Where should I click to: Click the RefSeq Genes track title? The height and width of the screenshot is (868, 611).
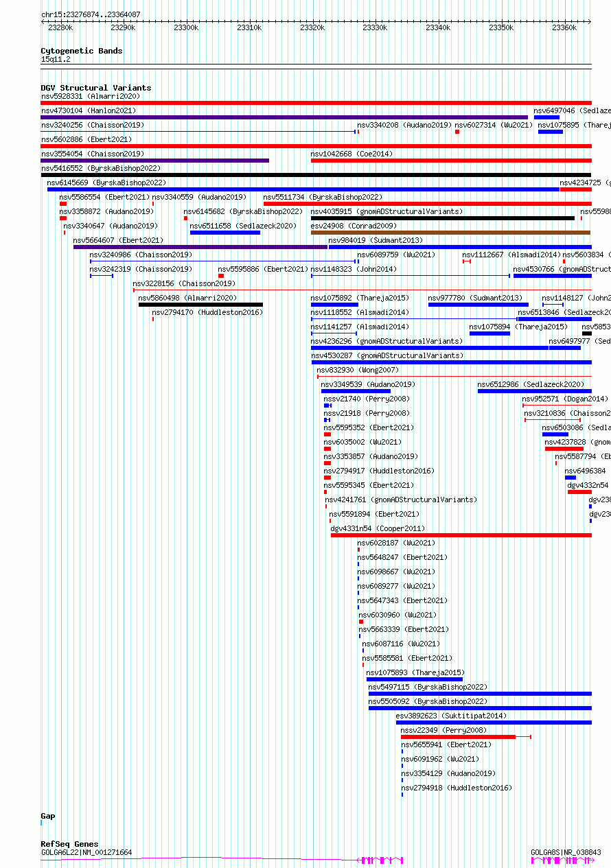69,844
